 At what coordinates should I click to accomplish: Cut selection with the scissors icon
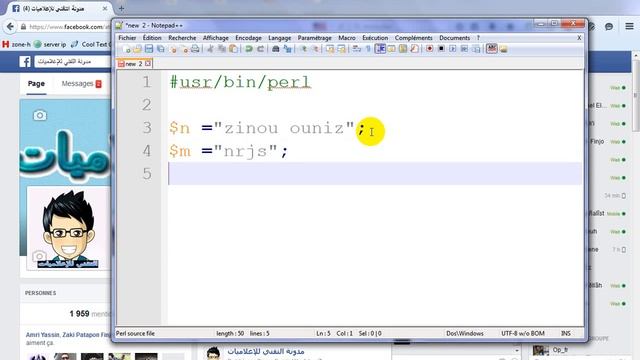[211, 49]
